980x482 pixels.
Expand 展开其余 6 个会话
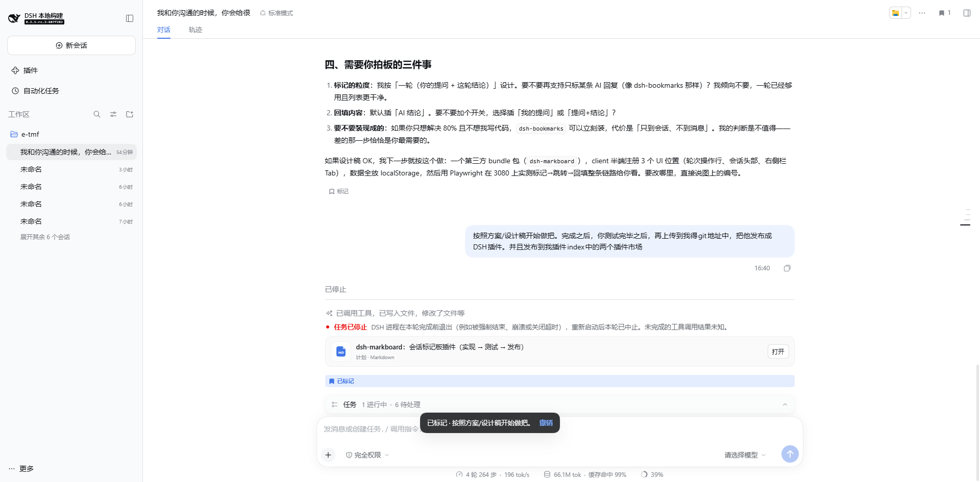click(x=45, y=237)
